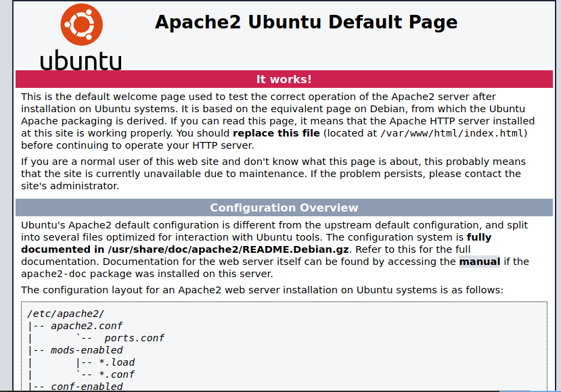The image size is (561, 392).
Task: Click the *.conf entry under mods-enabled
Action: click(116, 374)
